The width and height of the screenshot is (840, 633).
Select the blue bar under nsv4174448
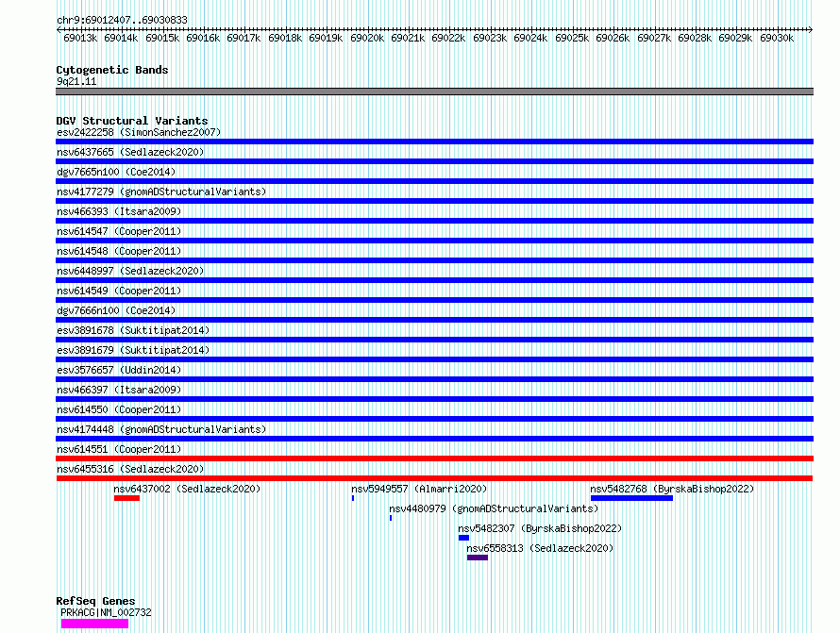pos(434,439)
